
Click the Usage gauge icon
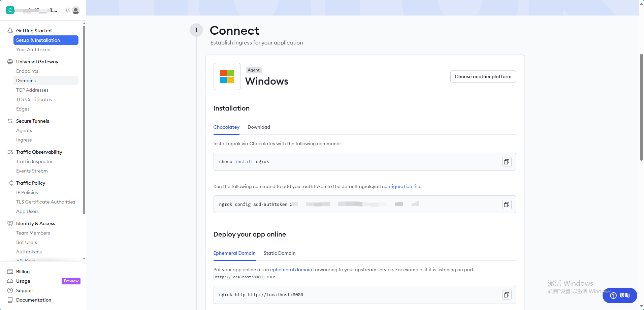point(10,281)
